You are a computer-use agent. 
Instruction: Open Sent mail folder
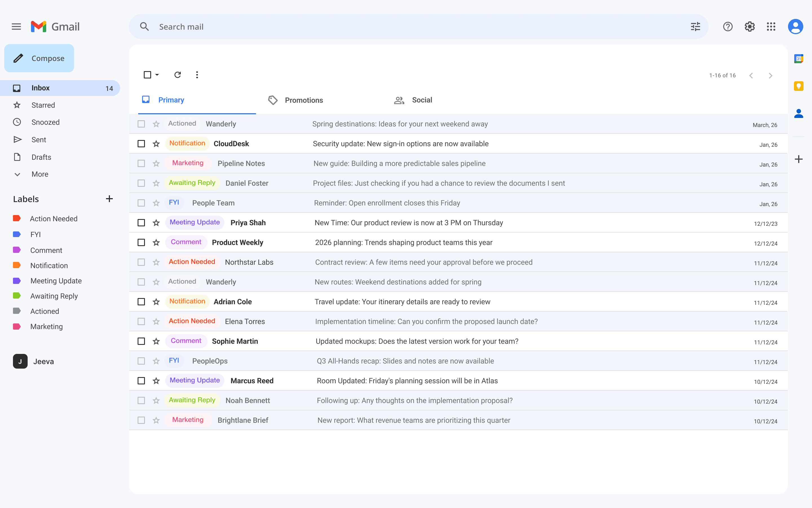[39, 140]
